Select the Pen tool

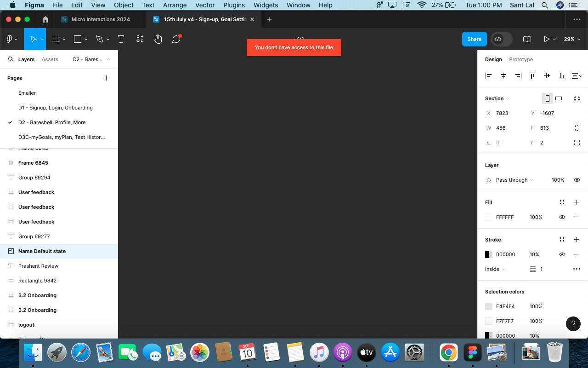[x=99, y=40]
